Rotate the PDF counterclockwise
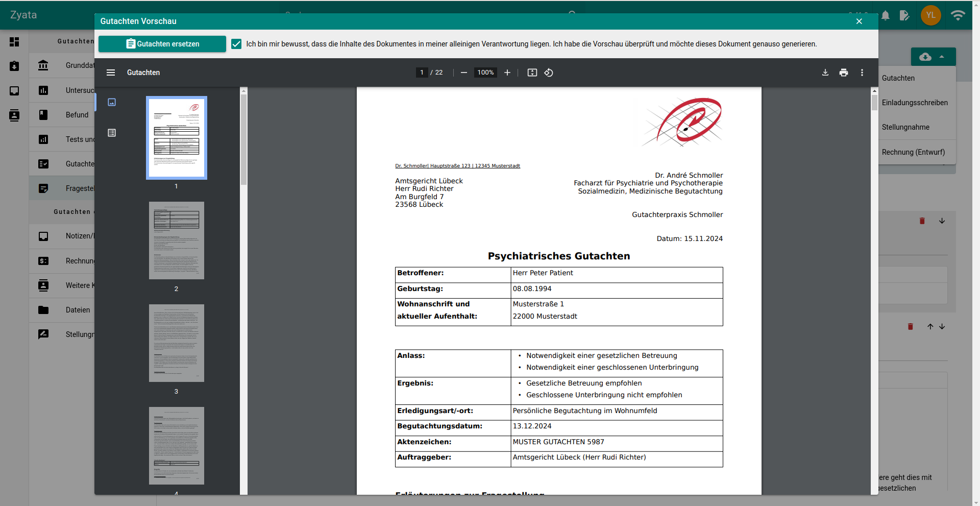This screenshot has height=506, width=980. click(549, 73)
